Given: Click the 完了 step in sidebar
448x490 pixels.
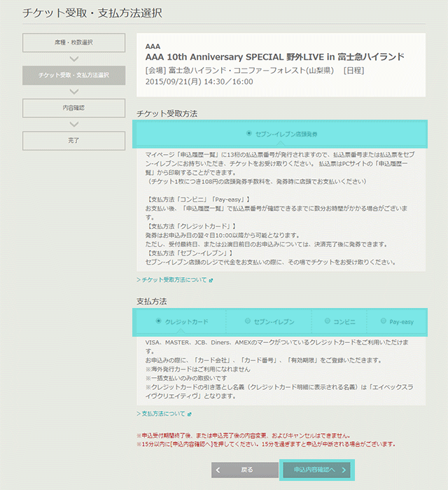Looking at the screenshot, I should [x=74, y=140].
